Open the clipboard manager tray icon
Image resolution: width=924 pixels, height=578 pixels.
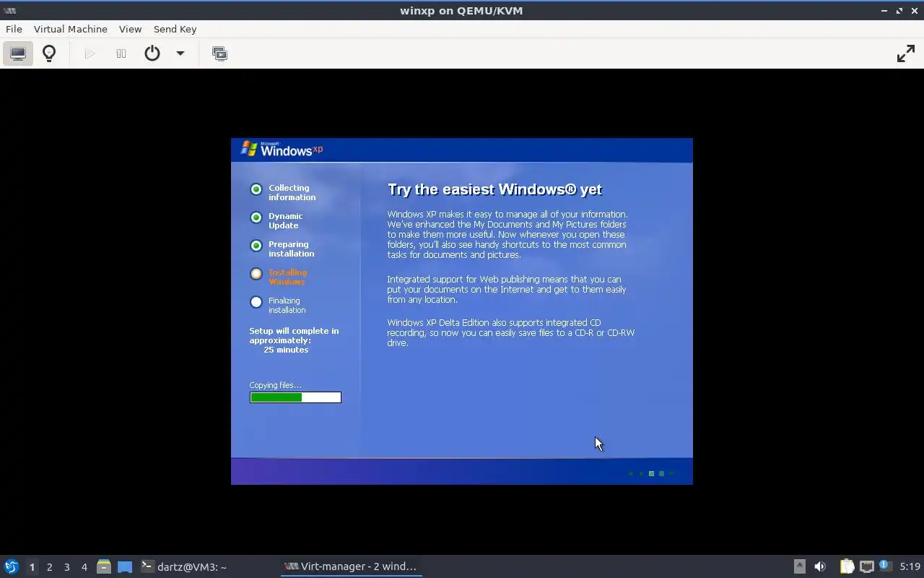click(x=847, y=566)
